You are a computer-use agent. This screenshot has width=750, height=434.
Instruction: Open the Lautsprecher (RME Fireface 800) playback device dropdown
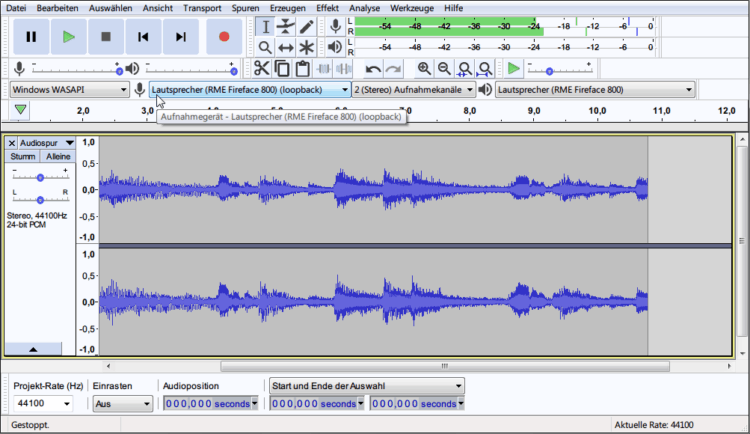[595, 89]
